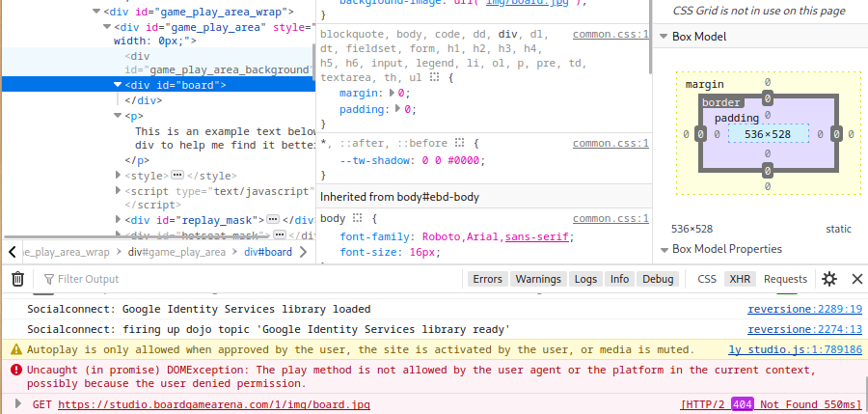Select div#board breadcrumb
Image resolution: width=868 pixels, height=414 pixels.
tap(268, 252)
